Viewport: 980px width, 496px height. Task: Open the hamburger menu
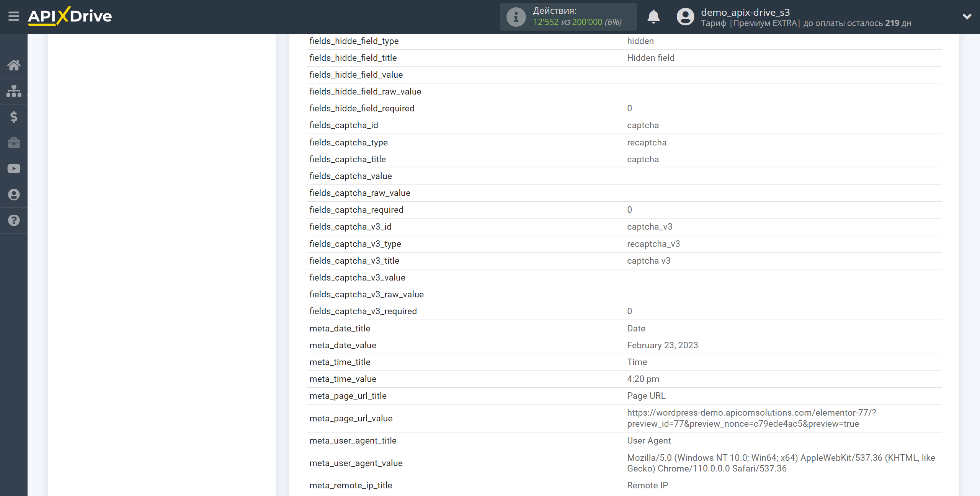click(14, 16)
